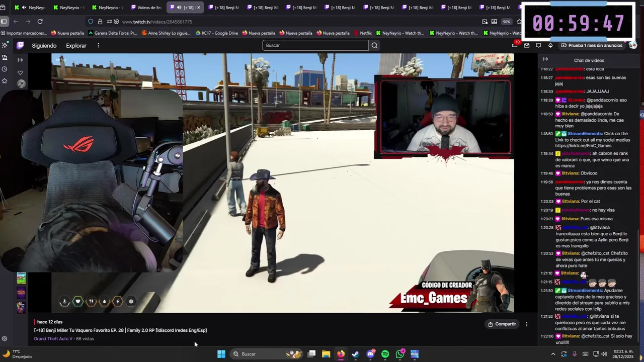Open the Bits diamond icon
The height and width of the screenshot is (362, 644).
point(550,45)
